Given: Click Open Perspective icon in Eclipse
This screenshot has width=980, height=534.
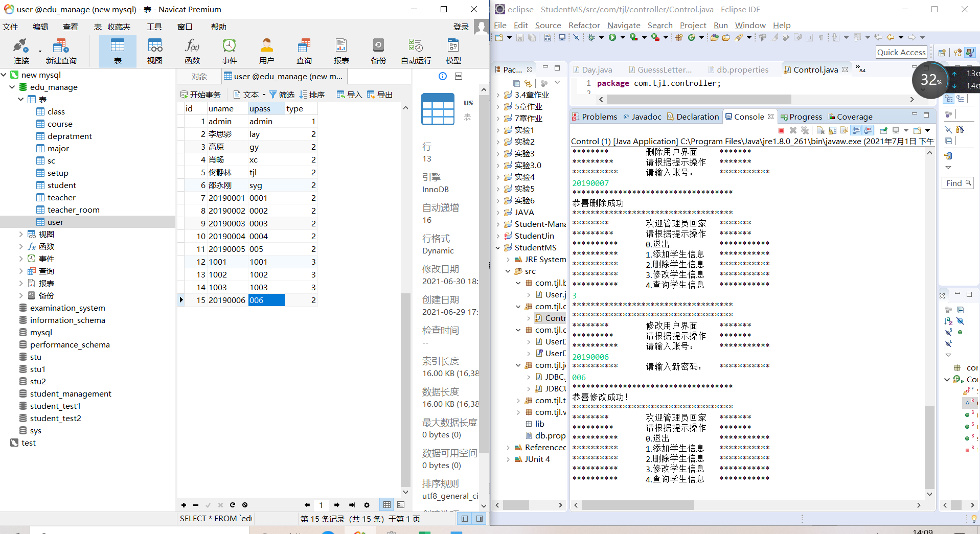Looking at the screenshot, I should tap(942, 52).
